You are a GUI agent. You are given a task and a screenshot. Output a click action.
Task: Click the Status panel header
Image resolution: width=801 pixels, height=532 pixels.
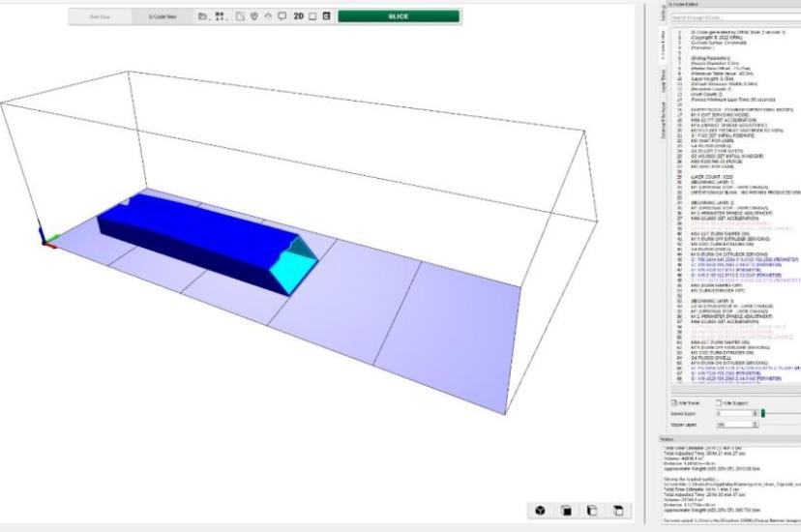[x=730, y=439]
